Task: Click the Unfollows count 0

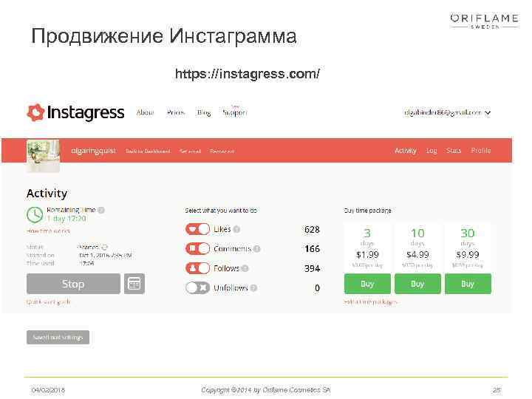Action: point(317,288)
